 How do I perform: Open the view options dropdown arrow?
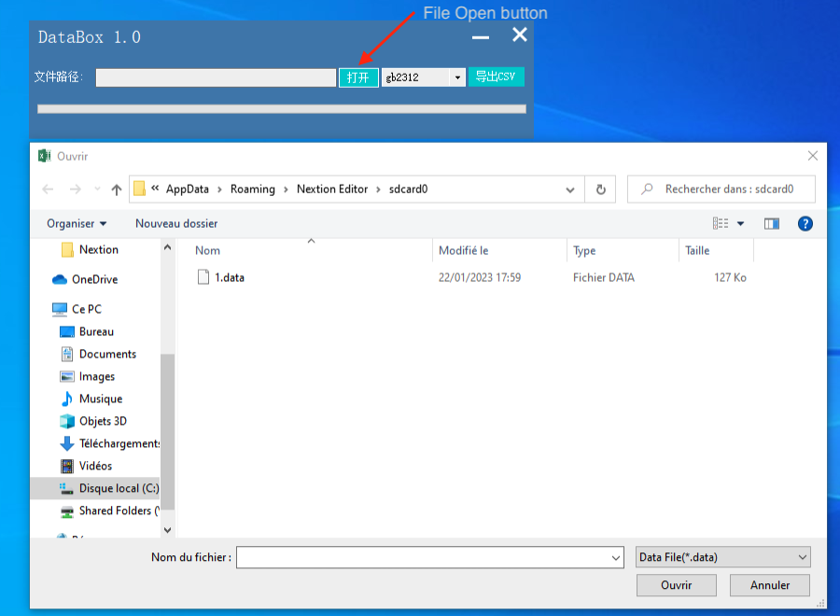tap(740, 223)
